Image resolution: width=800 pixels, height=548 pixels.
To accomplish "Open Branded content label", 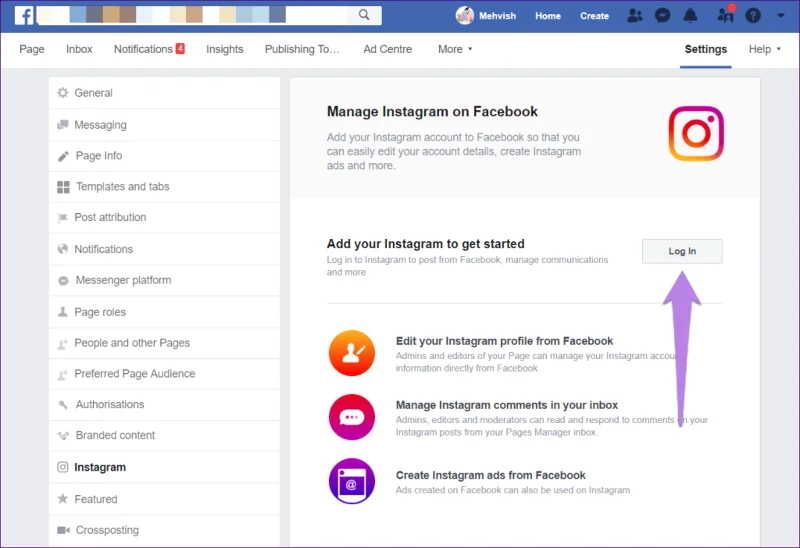I will pyautogui.click(x=115, y=435).
